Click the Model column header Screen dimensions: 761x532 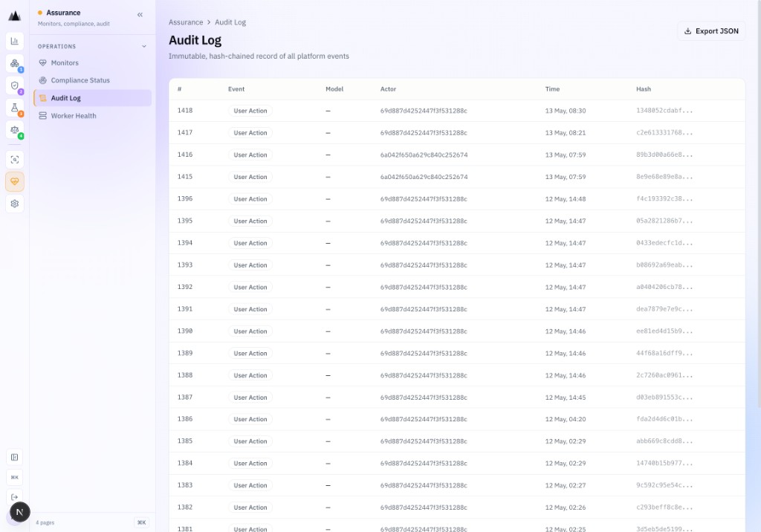334,89
